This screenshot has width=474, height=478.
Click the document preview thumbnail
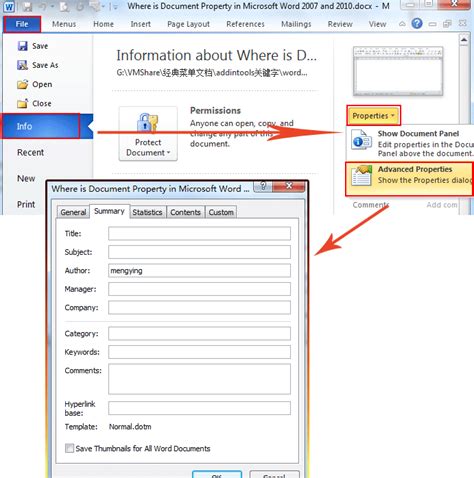398,71
